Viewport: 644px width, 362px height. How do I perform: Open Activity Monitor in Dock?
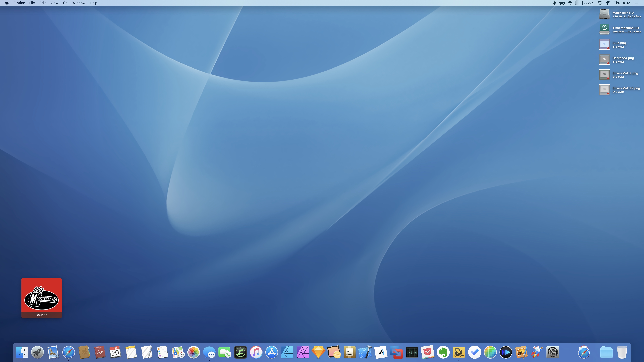(412, 352)
